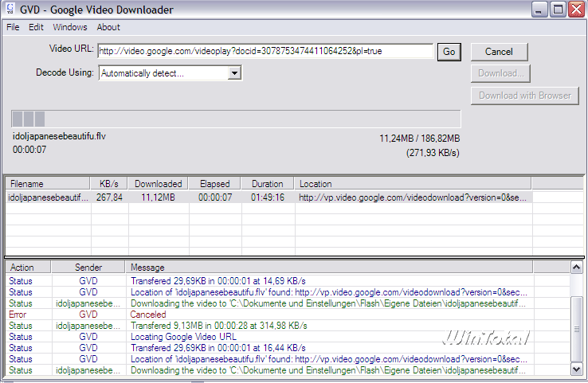Open the About menu
This screenshot has width=588, height=383.
coord(108,27)
